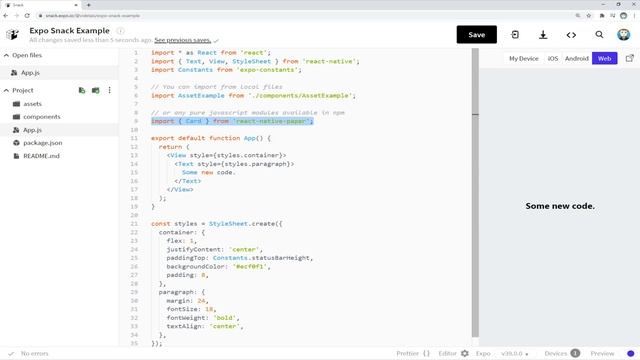
Task: Reload the browser page
Action: pyautogui.click(x=27, y=16)
